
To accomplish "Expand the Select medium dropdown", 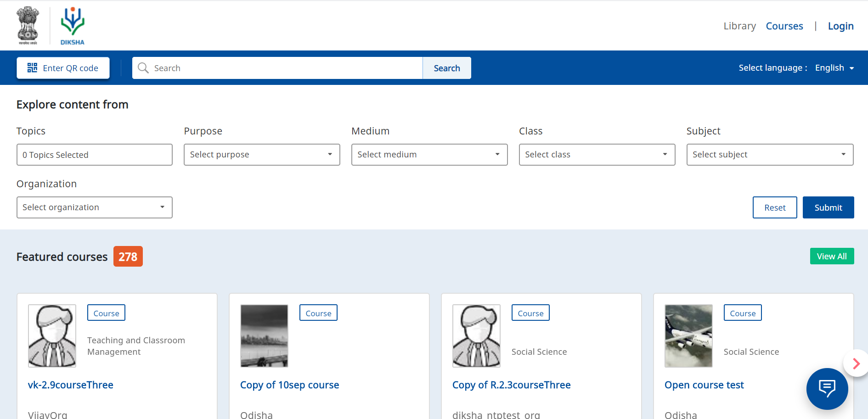I will pos(429,155).
